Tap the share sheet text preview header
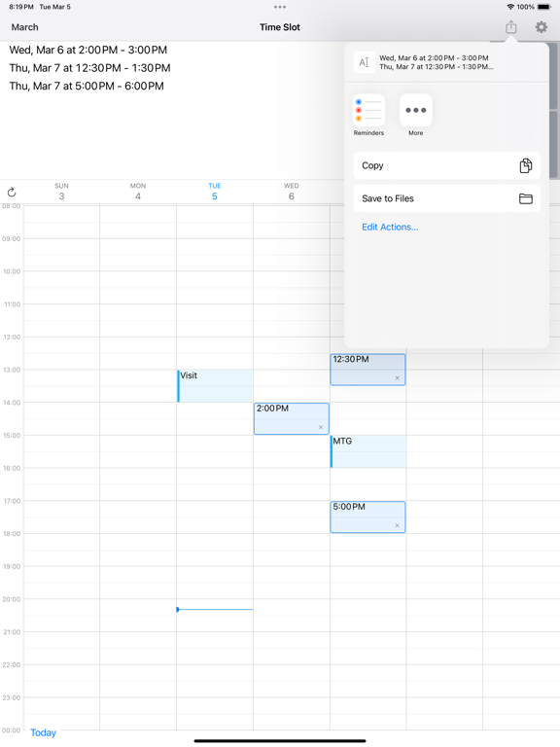560x747 pixels. (x=446, y=62)
